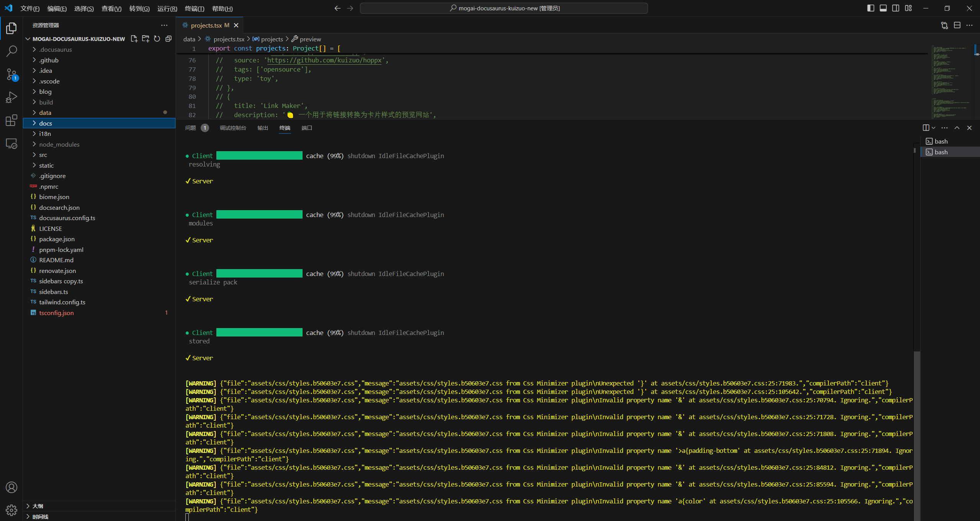This screenshot has height=521, width=980.
Task: Close the bottom terminal panel
Action: pos(969,128)
